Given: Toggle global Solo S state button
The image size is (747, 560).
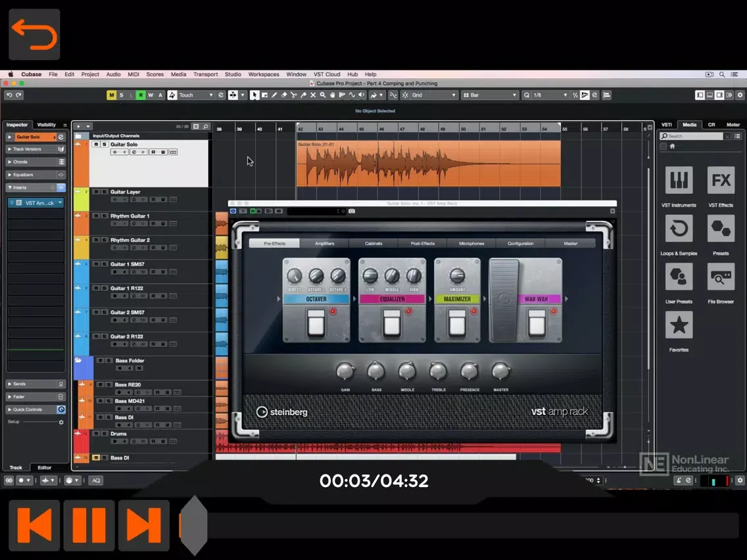Looking at the screenshot, I should tap(122, 95).
